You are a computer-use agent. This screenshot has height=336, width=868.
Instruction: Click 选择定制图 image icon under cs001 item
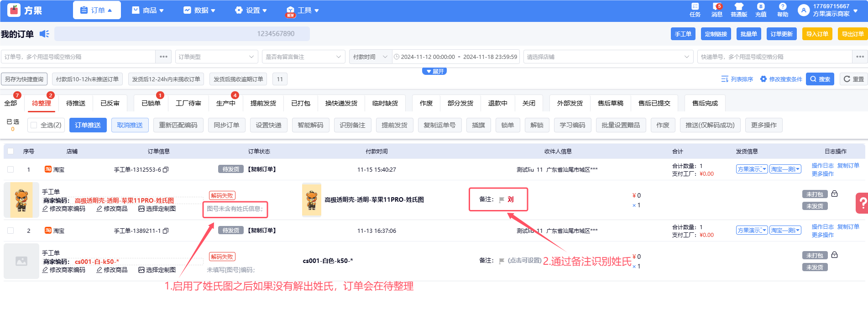(x=141, y=270)
